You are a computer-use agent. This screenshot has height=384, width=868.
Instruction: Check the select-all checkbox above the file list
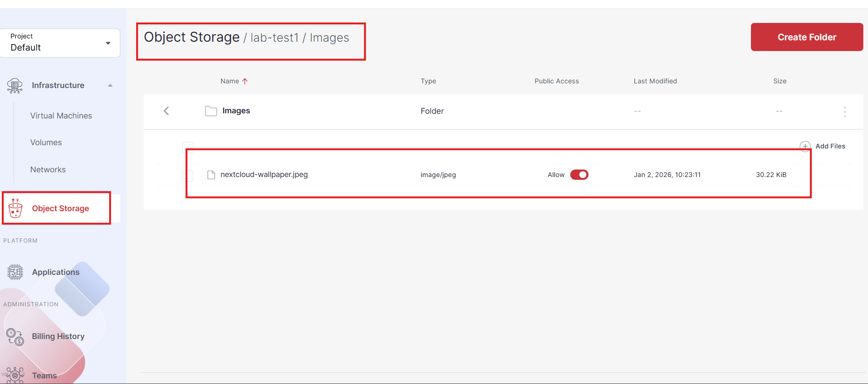click(188, 147)
